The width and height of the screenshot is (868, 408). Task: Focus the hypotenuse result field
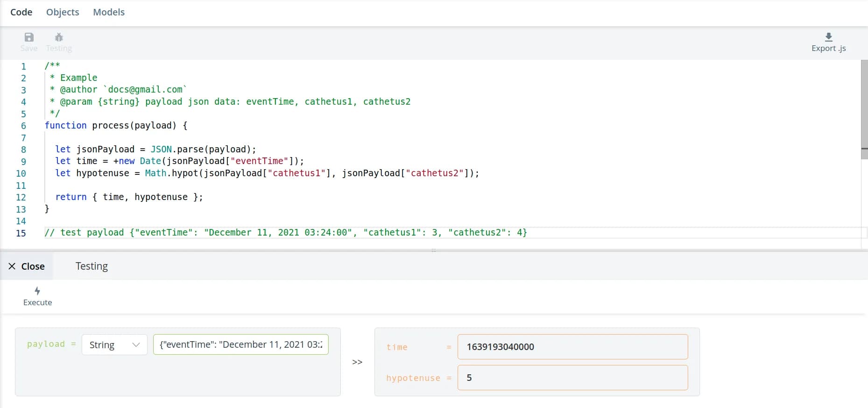[x=572, y=378]
